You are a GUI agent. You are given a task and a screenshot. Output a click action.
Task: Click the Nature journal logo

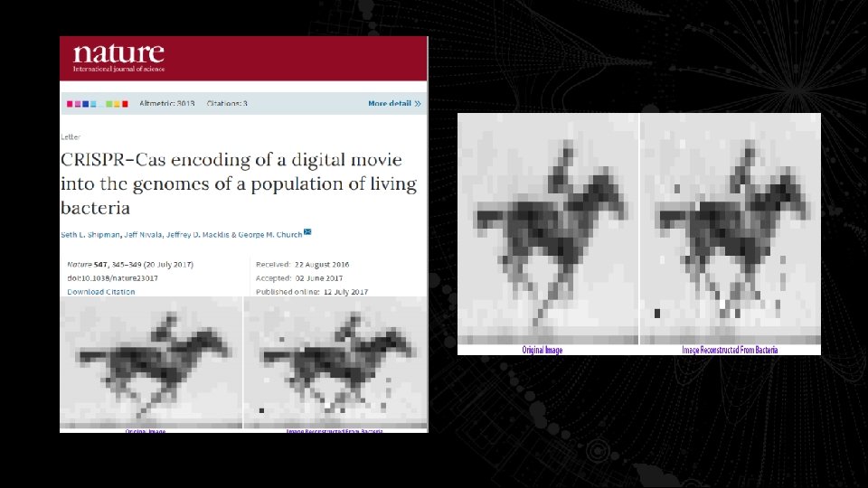(x=118, y=58)
